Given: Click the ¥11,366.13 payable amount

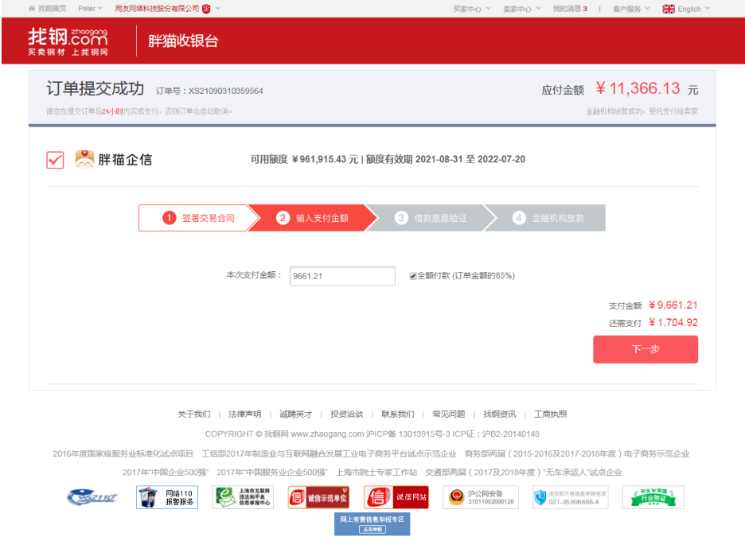Looking at the screenshot, I should [638, 88].
